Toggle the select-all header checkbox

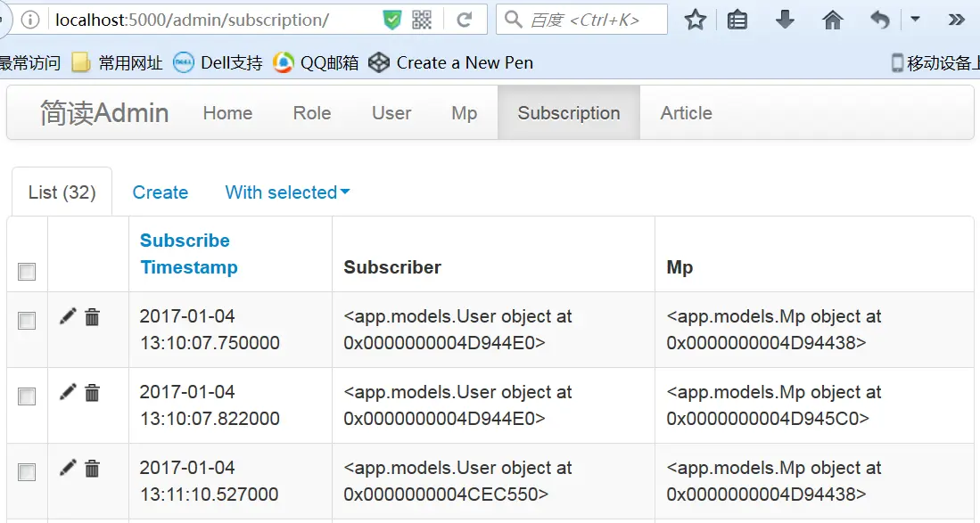pos(27,272)
